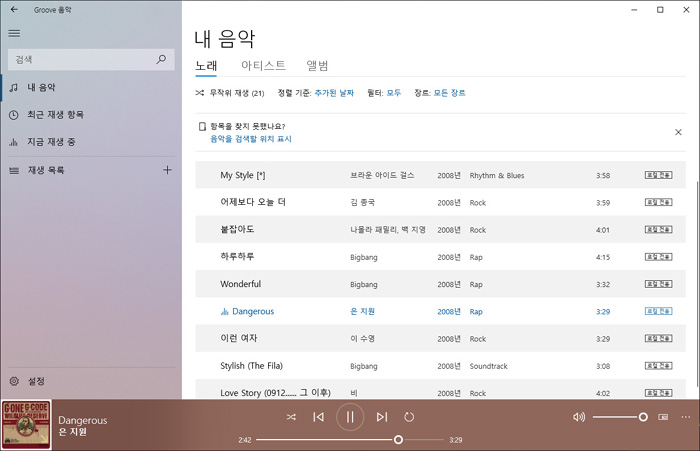Open the mini player view
Image resolution: width=700 pixels, height=451 pixels.
click(x=663, y=416)
